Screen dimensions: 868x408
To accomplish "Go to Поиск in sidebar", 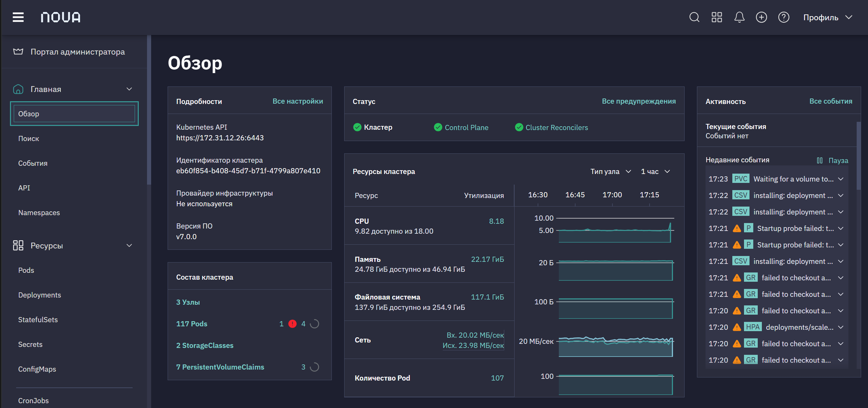I will pyautogui.click(x=29, y=139).
